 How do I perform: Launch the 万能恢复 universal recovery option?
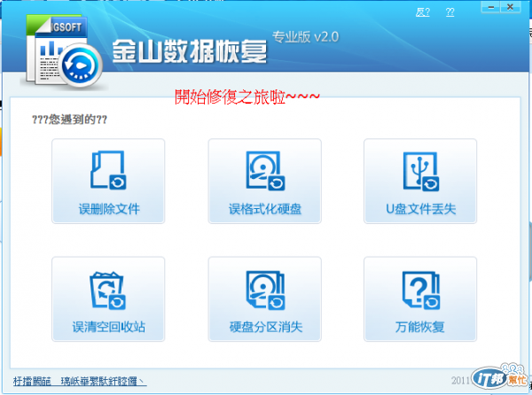click(x=420, y=298)
